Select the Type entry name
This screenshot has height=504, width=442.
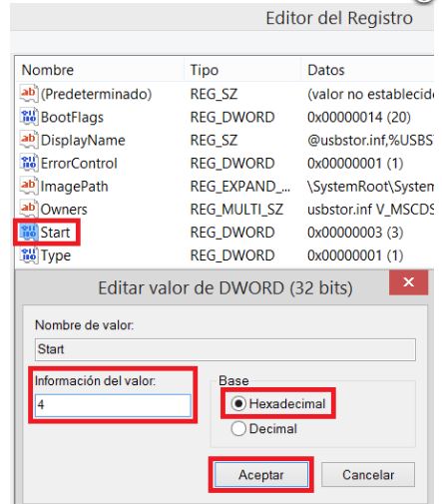pyautogui.click(x=56, y=255)
